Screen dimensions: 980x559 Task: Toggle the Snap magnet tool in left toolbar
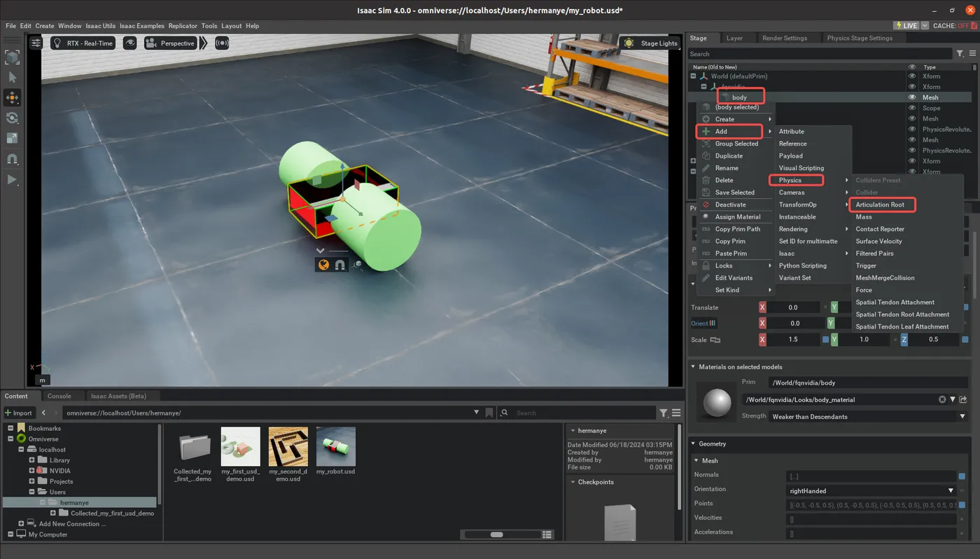12,159
